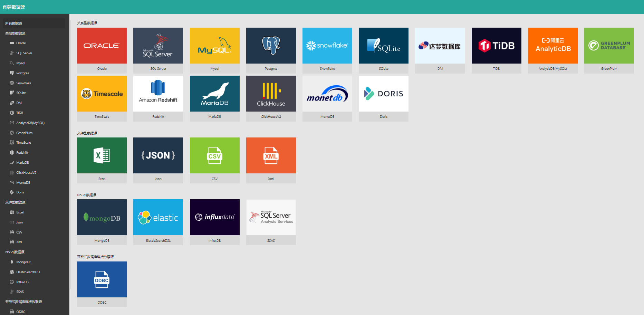Select the GreenPlum database tile

pos(609,50)
